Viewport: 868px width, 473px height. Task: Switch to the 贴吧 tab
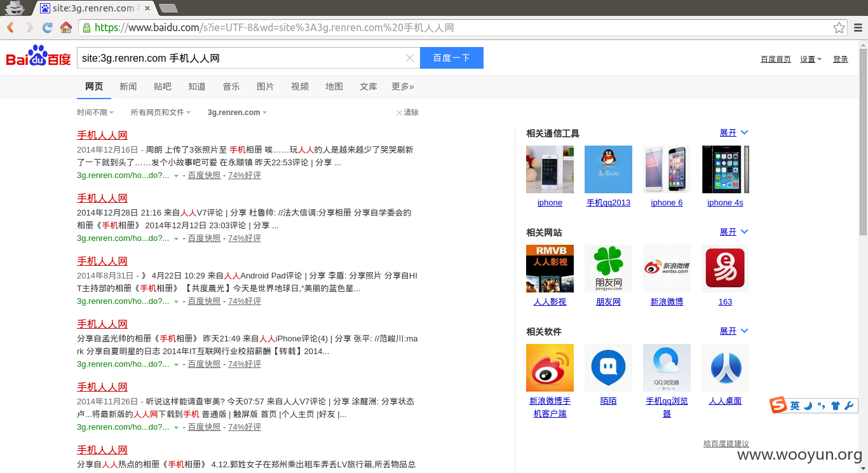coord(163,86)
